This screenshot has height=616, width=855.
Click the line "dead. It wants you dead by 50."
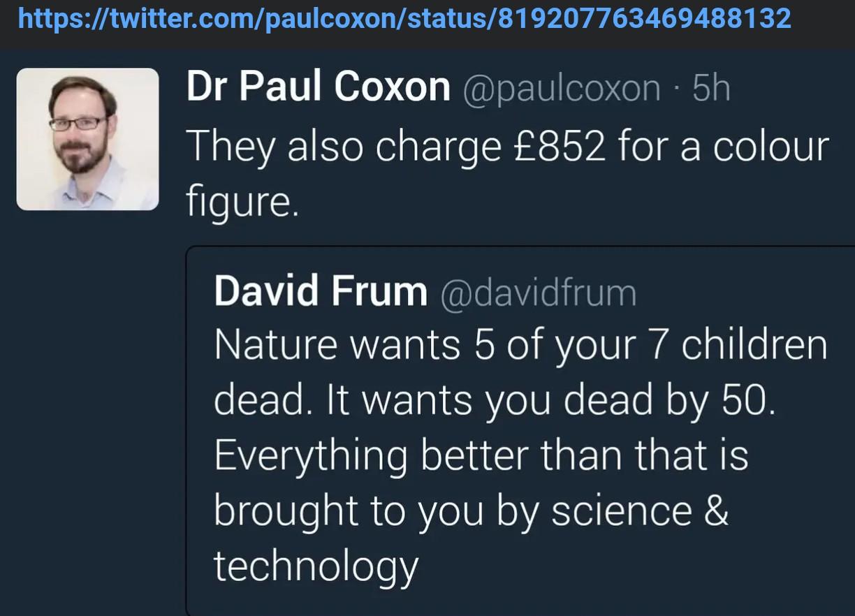(495, 401)
